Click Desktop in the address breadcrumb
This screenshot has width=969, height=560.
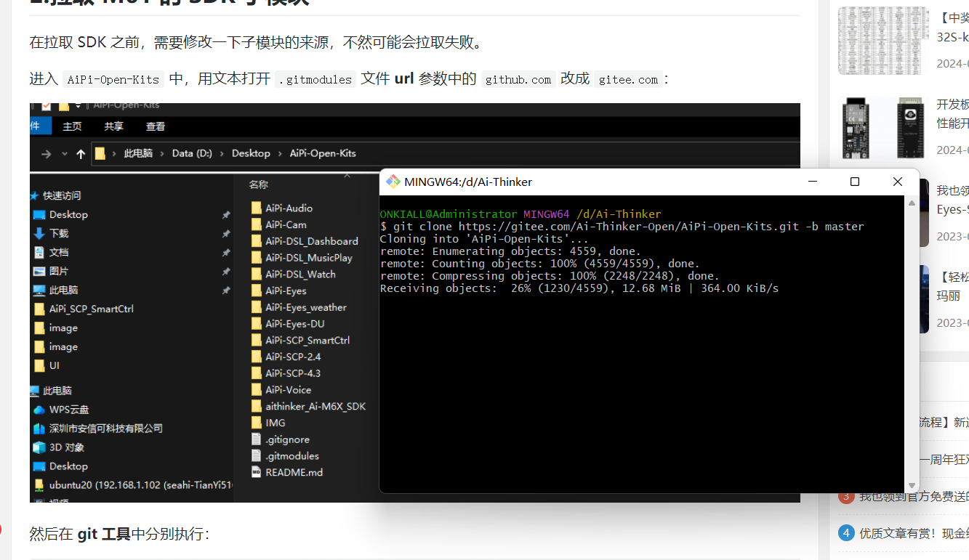pyautogui.click(x=251, y=153)
